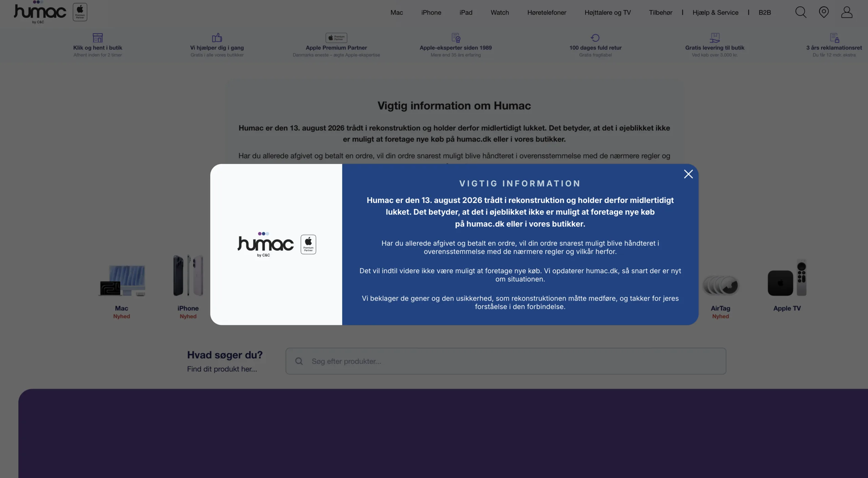Click the Klik og hent i butik store icon
Image resolution: width=868 pixels, height=478 pixels.
[x=98, y=37]
